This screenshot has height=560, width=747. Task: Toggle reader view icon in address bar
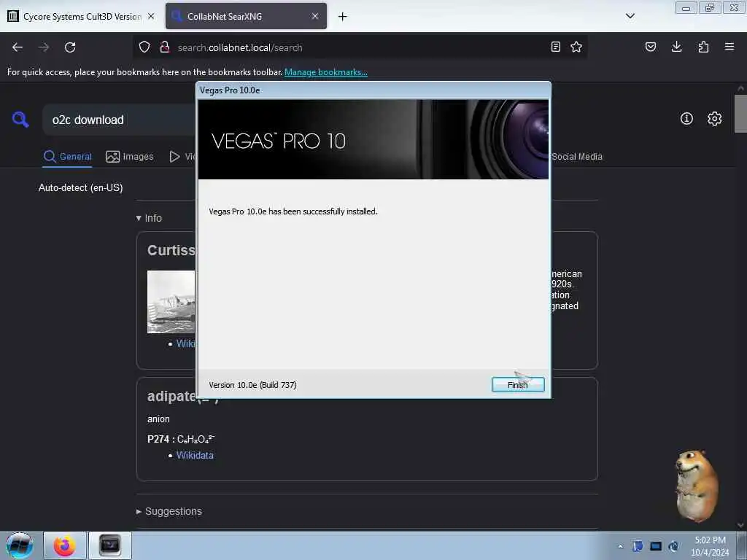coord(555,47)
